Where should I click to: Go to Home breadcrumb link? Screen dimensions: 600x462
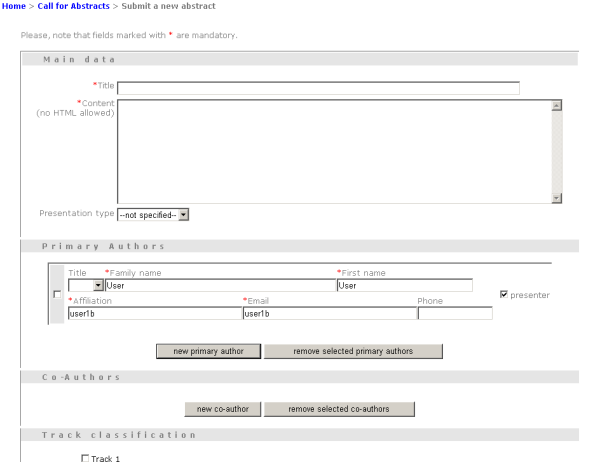(x=14, y=6)
